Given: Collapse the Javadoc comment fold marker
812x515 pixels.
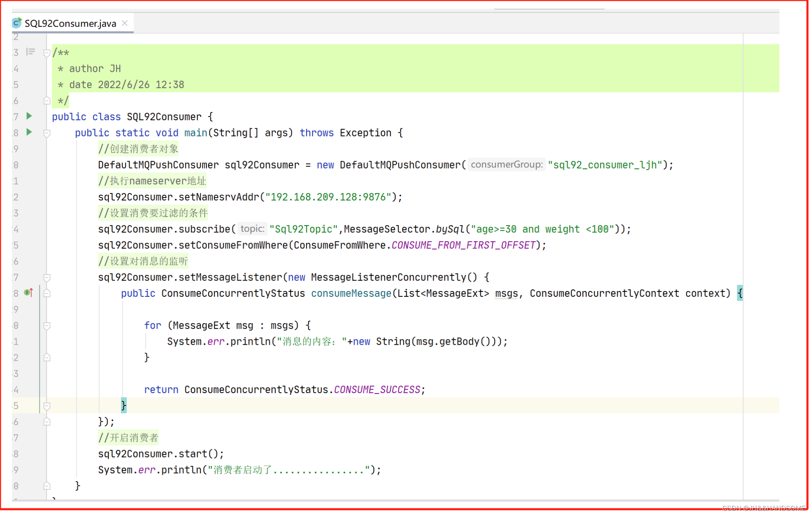Looking at the screenshot, I should click(47, 53).
